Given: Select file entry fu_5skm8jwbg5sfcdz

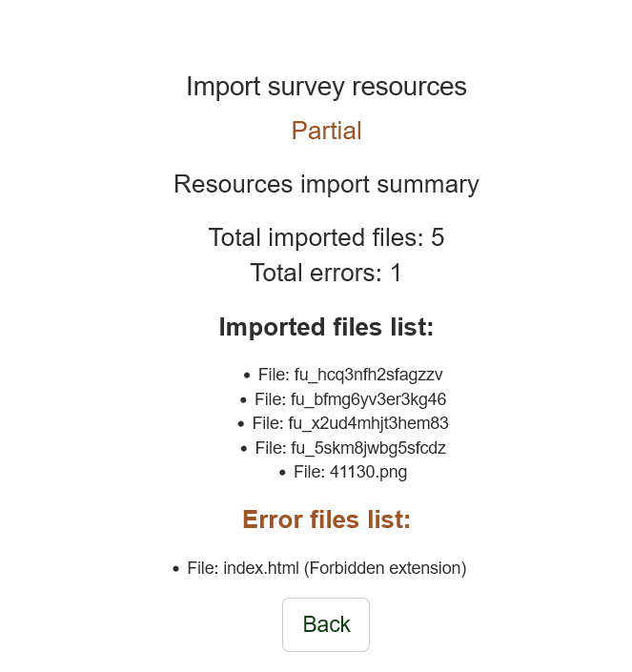Looking at the screenshot, I should pos(350,448).
